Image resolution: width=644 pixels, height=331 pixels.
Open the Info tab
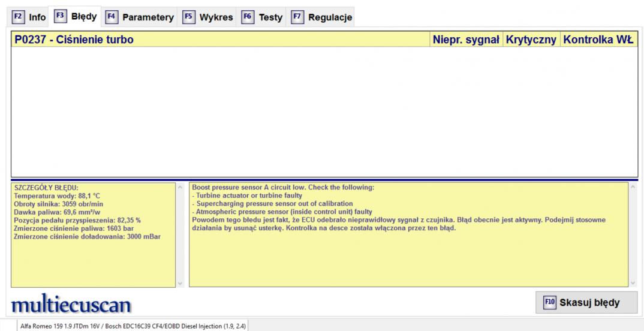tap(29, 17)
